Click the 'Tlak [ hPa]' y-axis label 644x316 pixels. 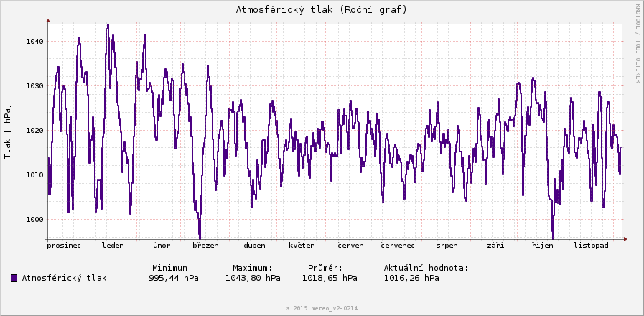point(8,131)
